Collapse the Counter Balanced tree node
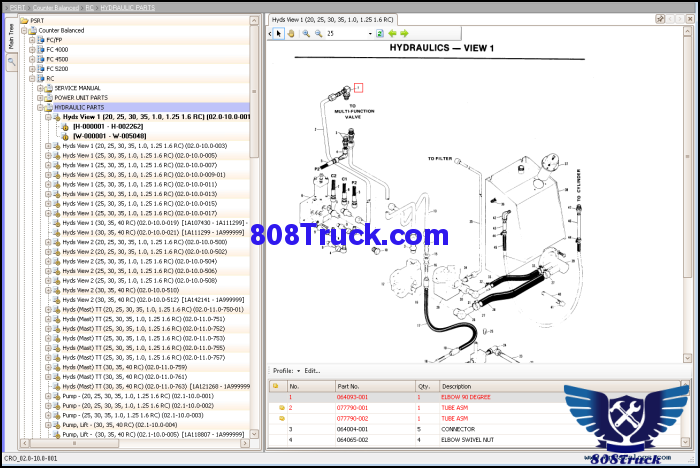This screenshot has width=700, height=468. pyautogui.click(x=25, y=30)
